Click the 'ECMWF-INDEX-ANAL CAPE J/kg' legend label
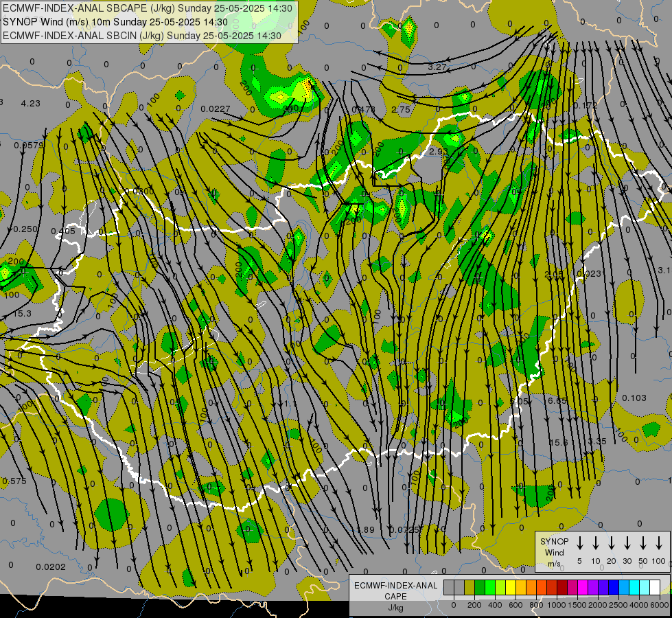This screenshot has width=672, height=618. 395,597
